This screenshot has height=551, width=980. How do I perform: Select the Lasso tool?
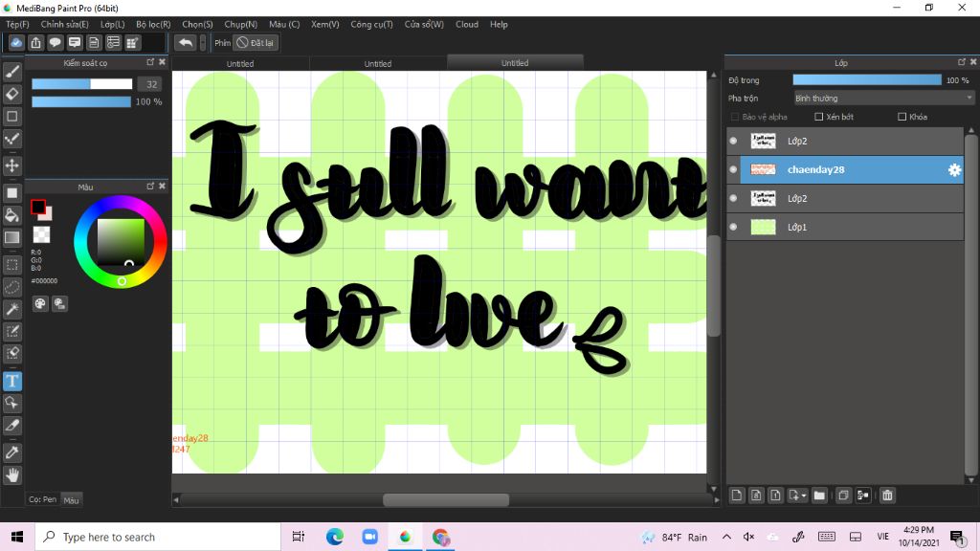12,287
